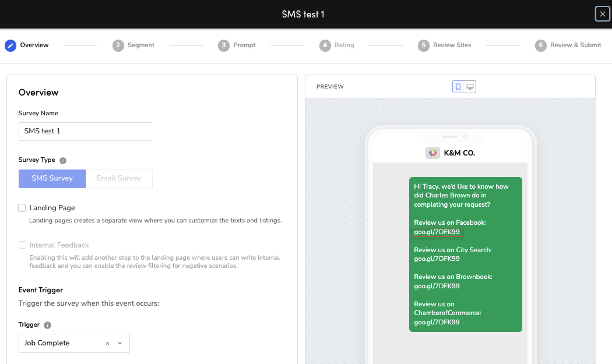Go to step 5 Review Sites
This screenshot has height=364, width=612.
pos(445,45)
